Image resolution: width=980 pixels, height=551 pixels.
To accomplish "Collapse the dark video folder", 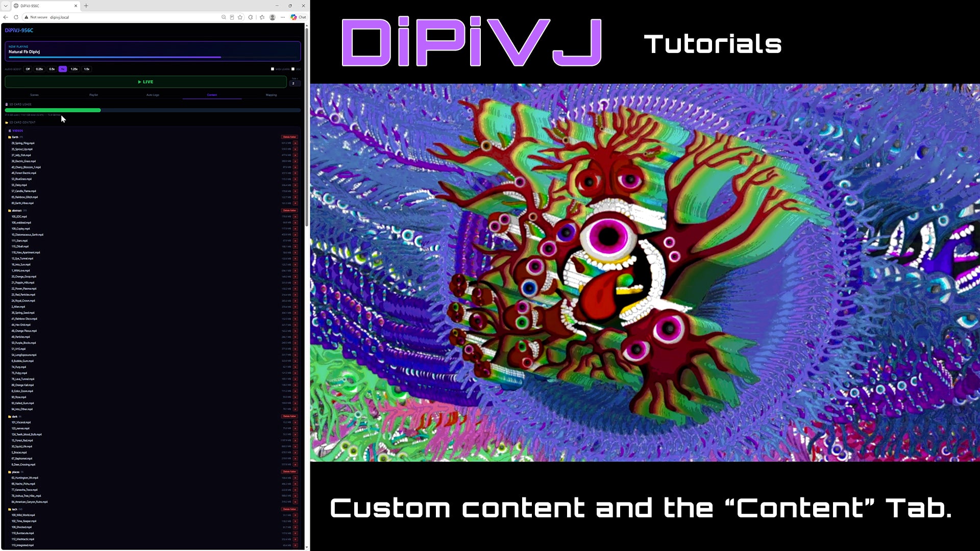I will (x=14, y=417).
